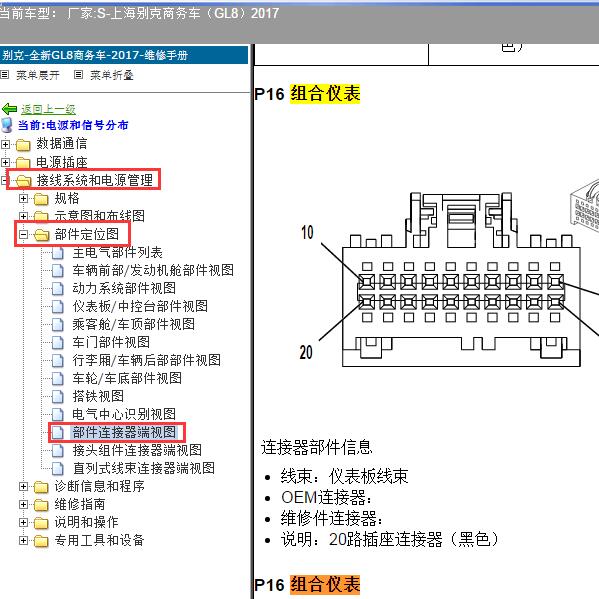599x599 pixels.
Task: Open the 行李厢/车辆后部部件视图 page
Action: [x=147, y=360]
